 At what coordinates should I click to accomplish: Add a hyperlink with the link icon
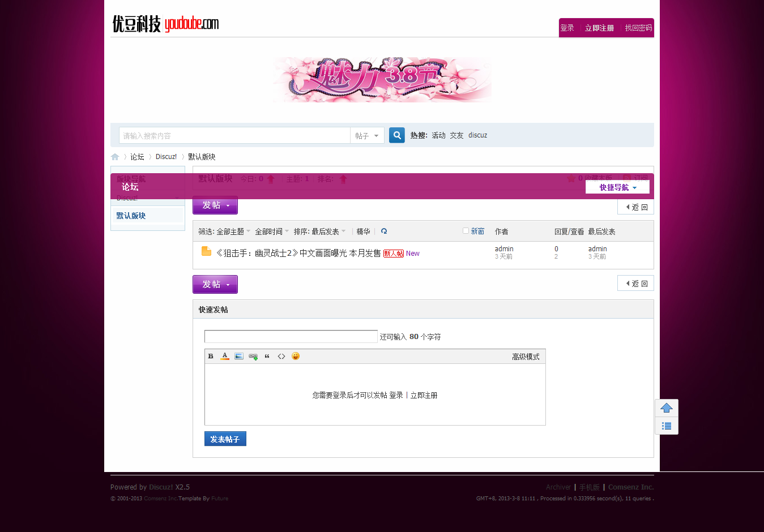(253, 356)
